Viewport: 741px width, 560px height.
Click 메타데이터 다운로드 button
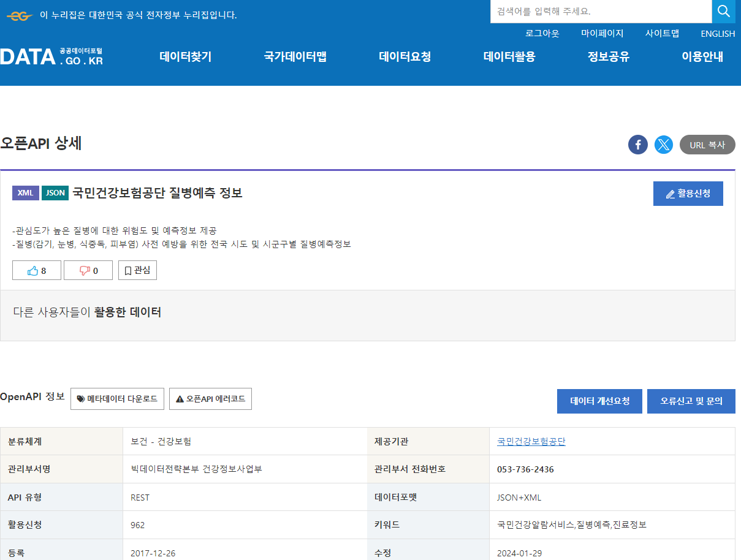pos(118,399)
